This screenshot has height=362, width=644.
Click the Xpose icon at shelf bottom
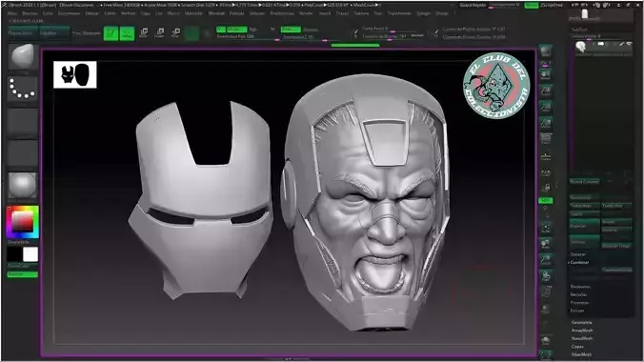click(x=546, y=354)
